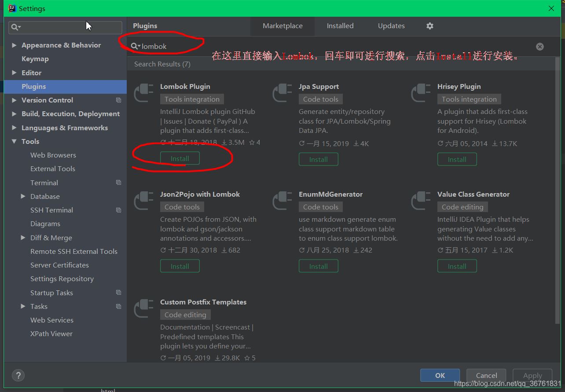Install the Lombok Plugin
Viewport: 565px width, 392px height.
click(x=180, y=158)
